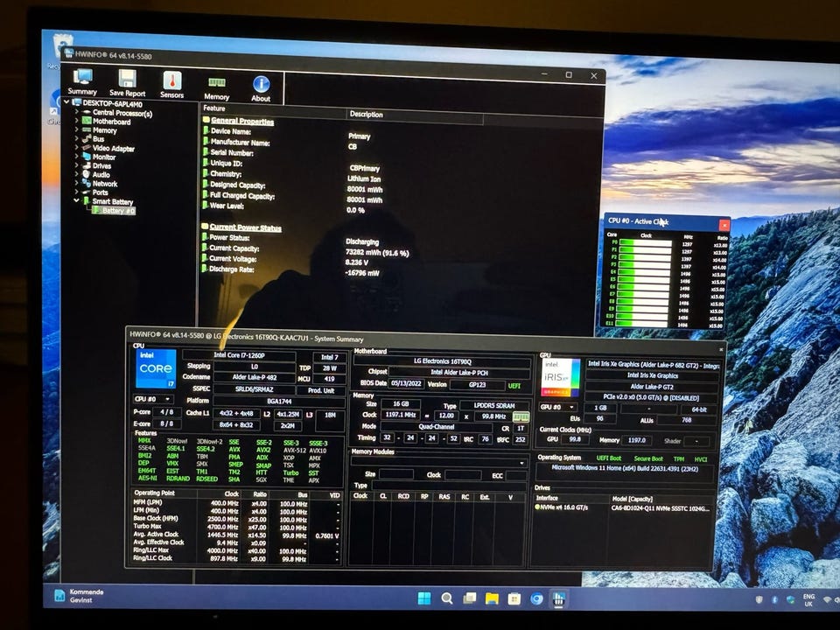840x630 pixels.
Task: Click the HWiNFO taskbar icon
Action: click(559, 598)
